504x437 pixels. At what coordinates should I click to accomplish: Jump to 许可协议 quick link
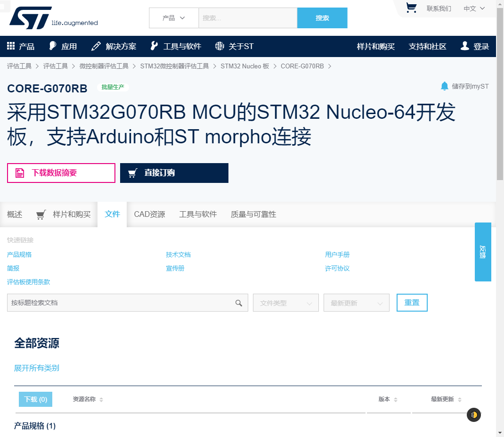pyautogui.click(x=337, y=268)
